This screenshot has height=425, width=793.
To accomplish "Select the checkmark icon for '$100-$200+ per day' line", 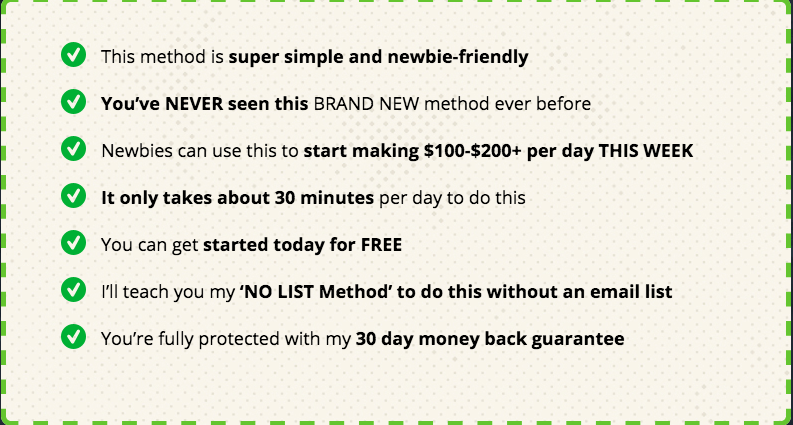I will [73, 149].
